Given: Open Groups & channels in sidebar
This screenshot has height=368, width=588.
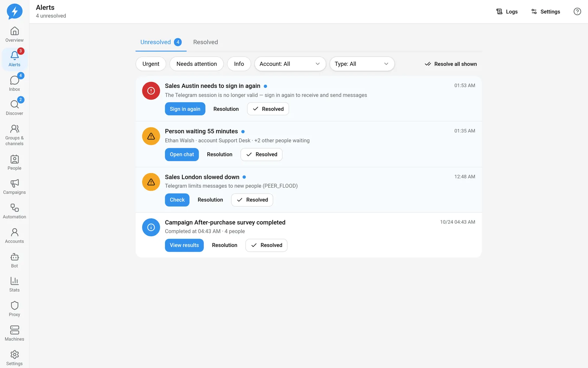Looking at the screenshot, I should 15,135.
